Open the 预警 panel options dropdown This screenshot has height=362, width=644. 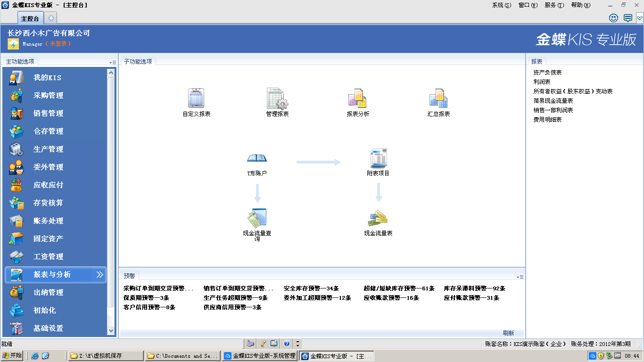520,277
